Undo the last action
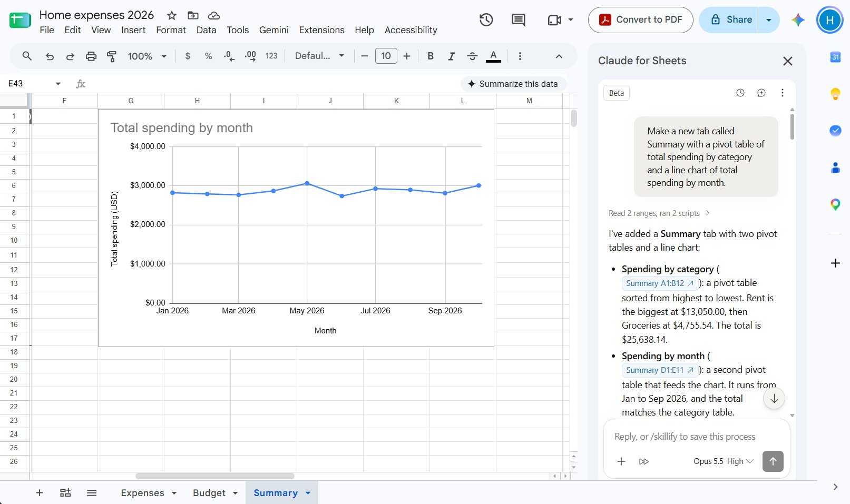Viewport: 850px width, 504px height. point(50,56)
